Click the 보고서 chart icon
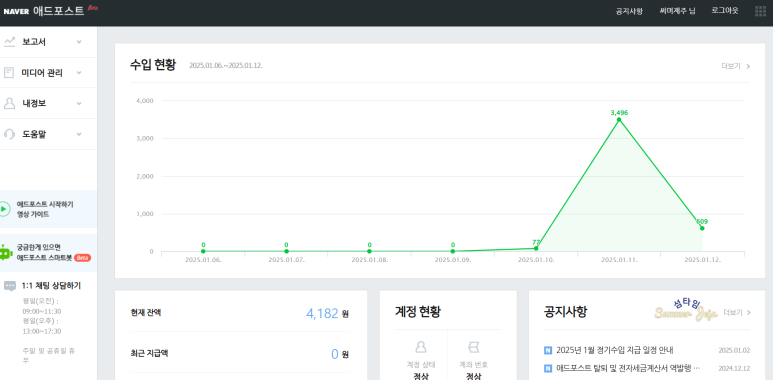The image size is (773, 380). (x=9, y=42)
